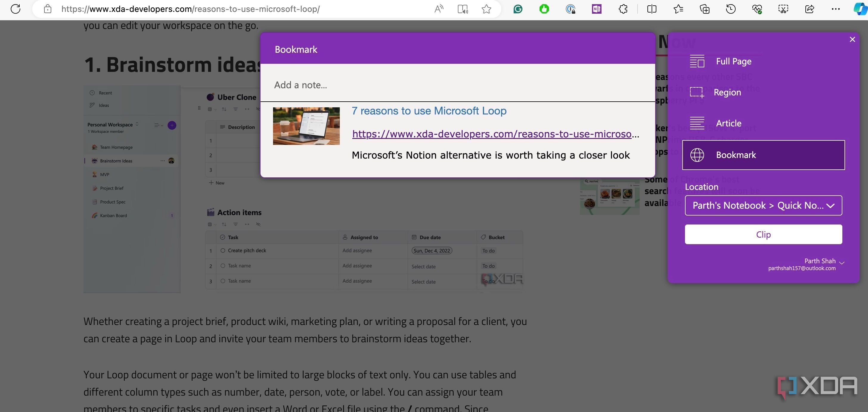Expand Parth Shah account chevron
The image size is (868, 412).
click(842, 263)
